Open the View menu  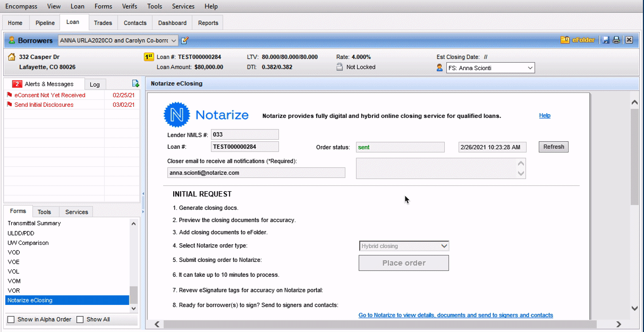pos(54,6)
